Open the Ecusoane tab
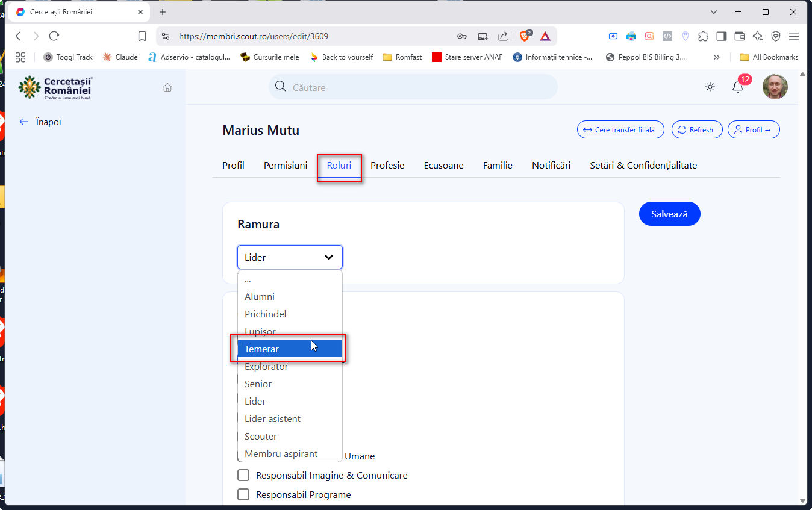Image resolution: width=812 pixels, height=510 pixels. (x=443, y=165)
